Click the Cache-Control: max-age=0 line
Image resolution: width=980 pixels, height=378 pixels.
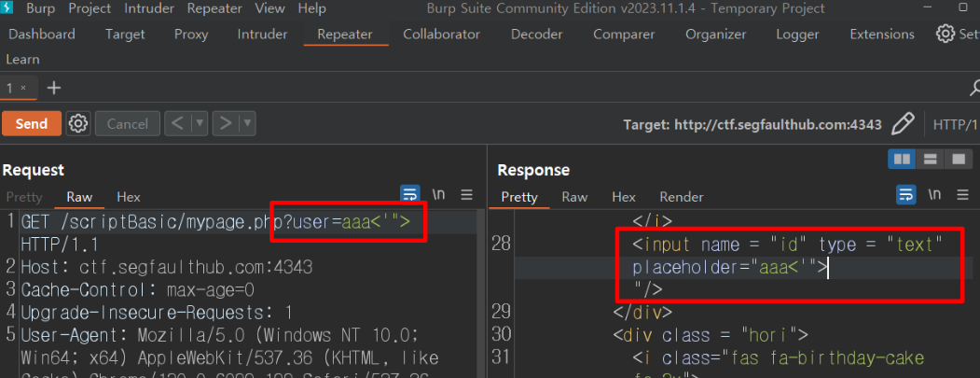(137, 290)
